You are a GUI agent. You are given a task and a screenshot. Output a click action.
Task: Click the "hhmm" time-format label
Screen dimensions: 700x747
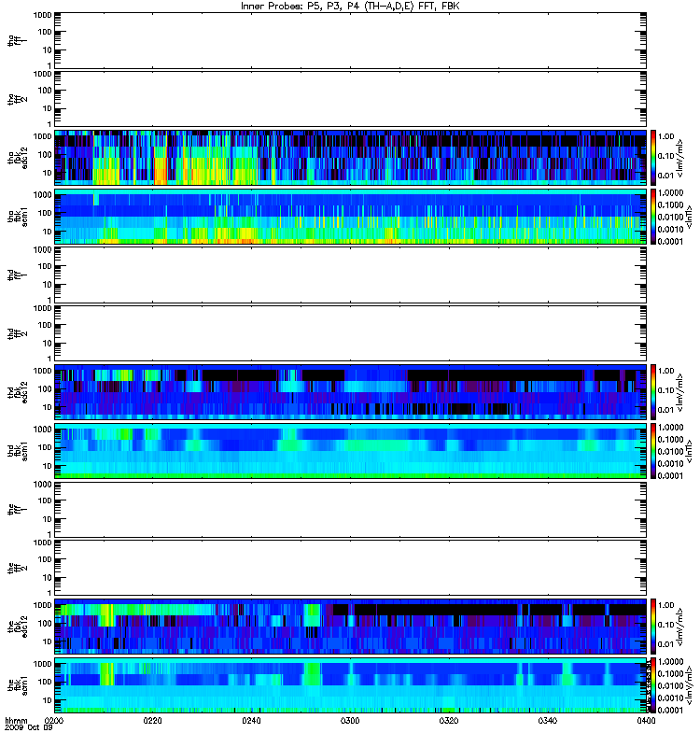[x=16, y=721]
